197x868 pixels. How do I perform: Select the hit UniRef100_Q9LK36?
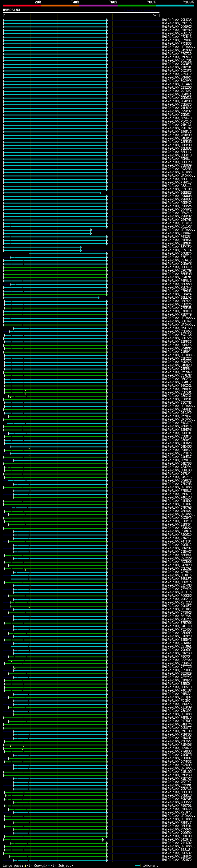(x=177, y=20)
